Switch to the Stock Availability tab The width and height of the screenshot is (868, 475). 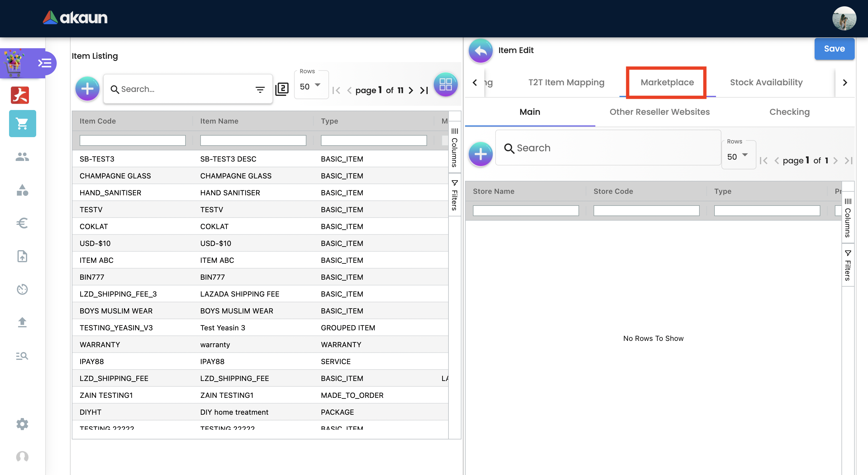point(766,83)
